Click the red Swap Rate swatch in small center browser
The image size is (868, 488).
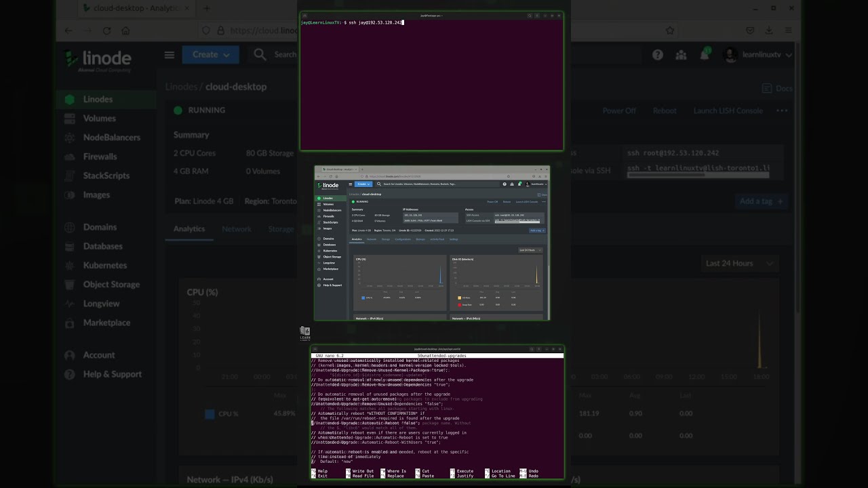click(459, 305)
